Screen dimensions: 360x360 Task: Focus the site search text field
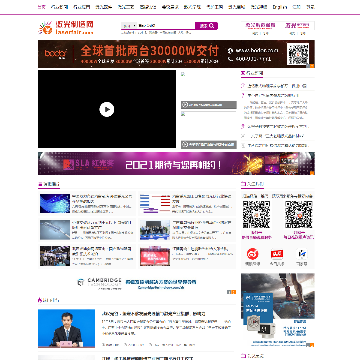pyautogui.click(x=166, y=26)
